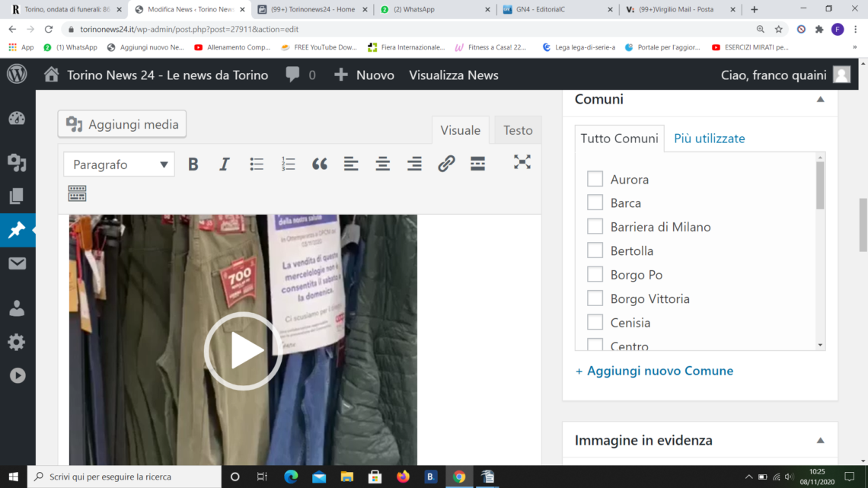Check the Aurora checkbox
The height and width of the screenshot is (488, 868).
[595, 180]
